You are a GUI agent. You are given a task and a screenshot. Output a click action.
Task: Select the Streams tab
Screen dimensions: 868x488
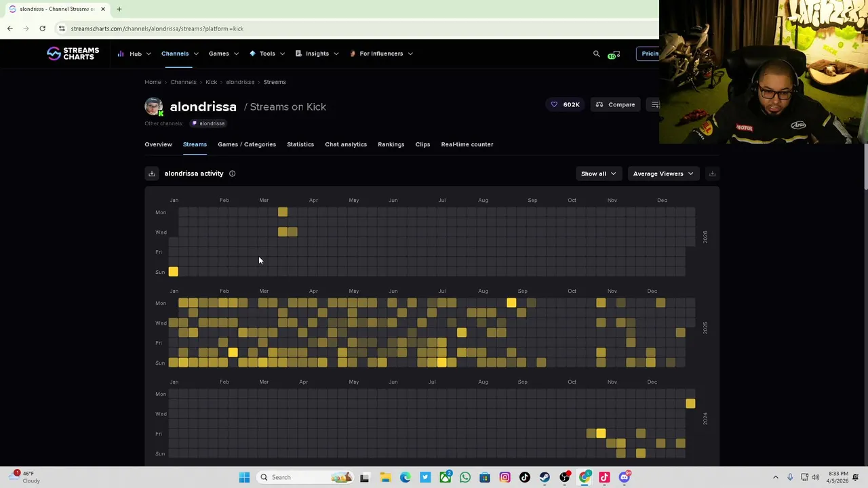(x=195, y=144)
